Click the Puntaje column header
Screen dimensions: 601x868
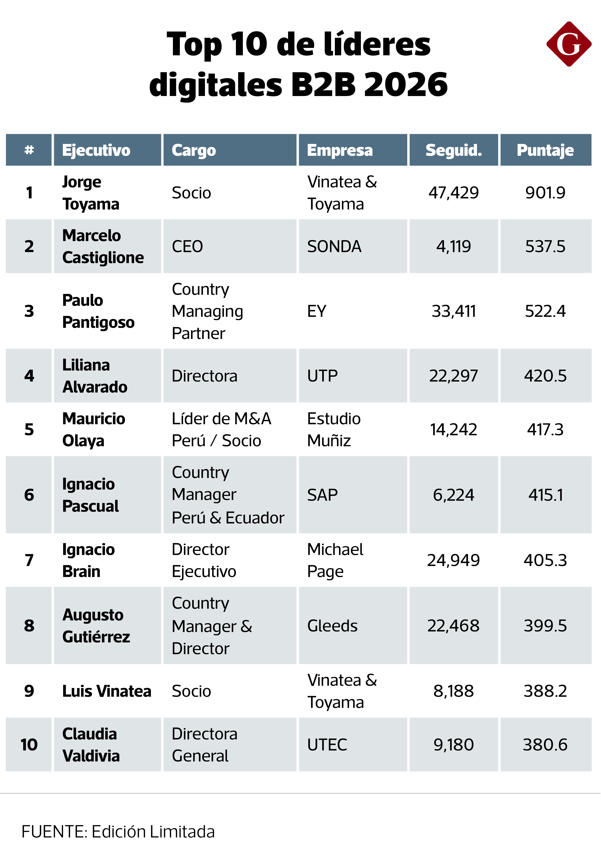pos(546,150)
